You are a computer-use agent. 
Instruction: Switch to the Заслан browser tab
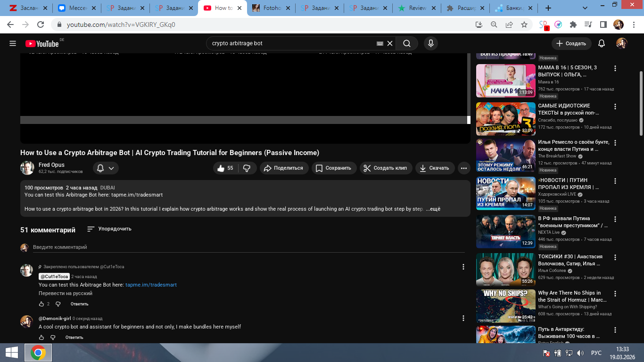coord(28,8)
